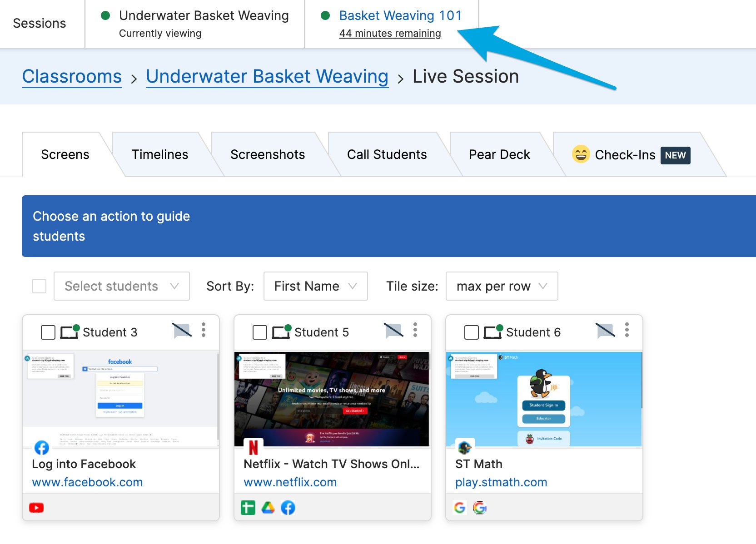Click Student 5 Netflix screen thumbnail
Image resolution: width=756 pixels, height=544 pixels.
pos(332,399)
